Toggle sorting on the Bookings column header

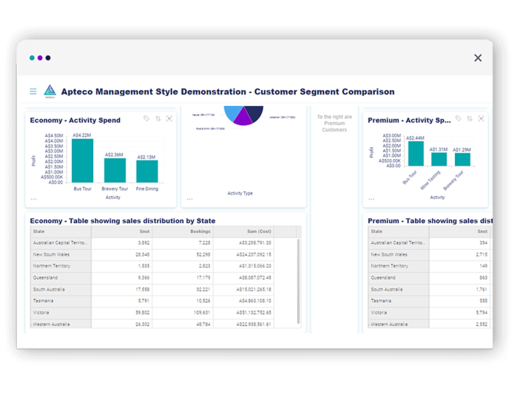(201, 231)
